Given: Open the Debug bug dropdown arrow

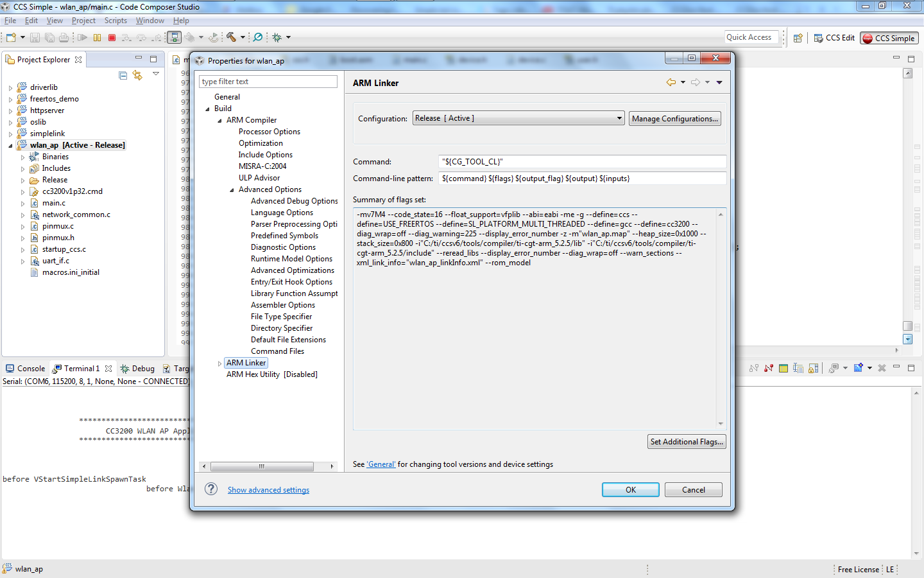Looking at the screenshot, I should point(288,37).
